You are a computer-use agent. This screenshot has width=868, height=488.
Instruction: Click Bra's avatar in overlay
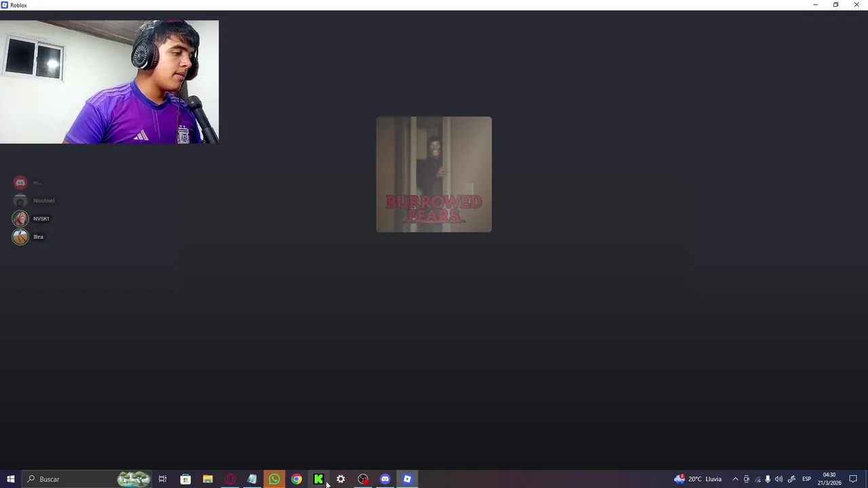tap(20, 237)
